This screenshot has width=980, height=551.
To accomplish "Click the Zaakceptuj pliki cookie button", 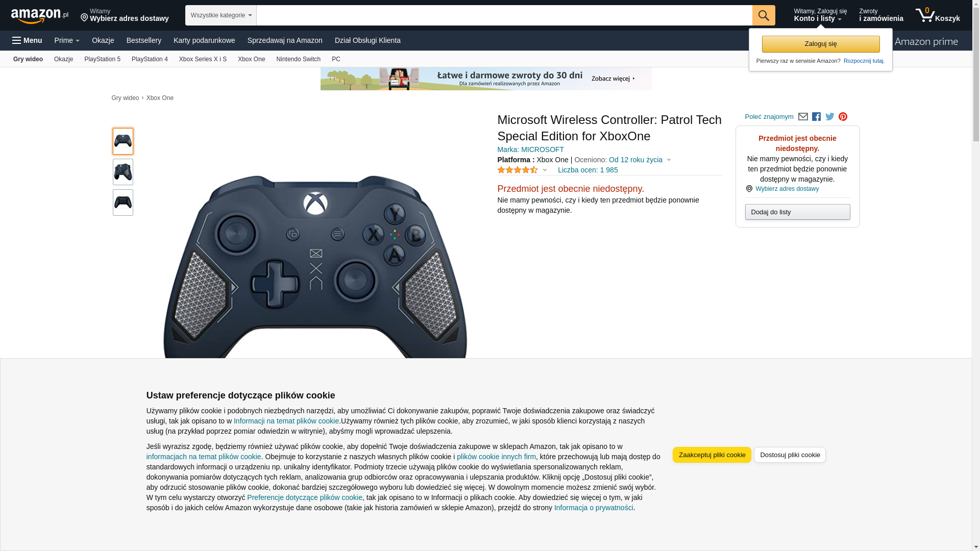I will [x=712, y=455].
